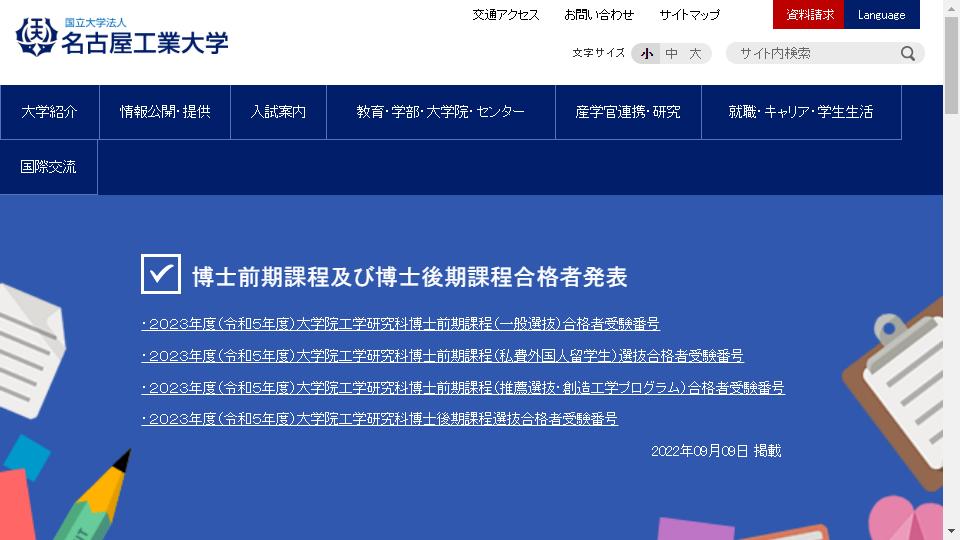Open the Language button
Screen dimensions: 960x540
point(882,15)
